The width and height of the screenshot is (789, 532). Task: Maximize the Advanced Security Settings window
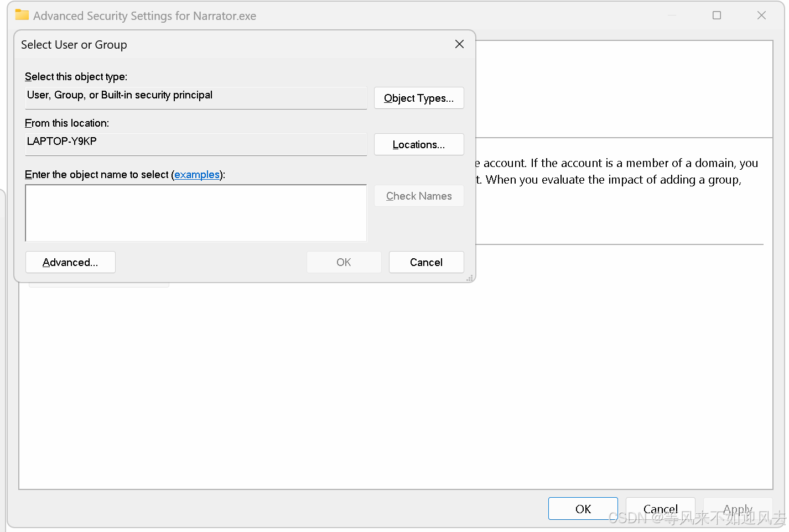[717, 15]
